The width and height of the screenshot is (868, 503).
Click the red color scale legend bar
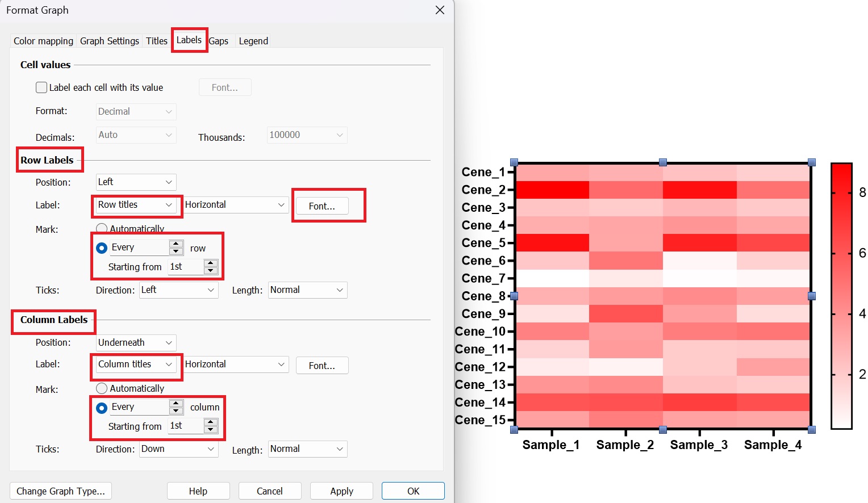point(841,295)
